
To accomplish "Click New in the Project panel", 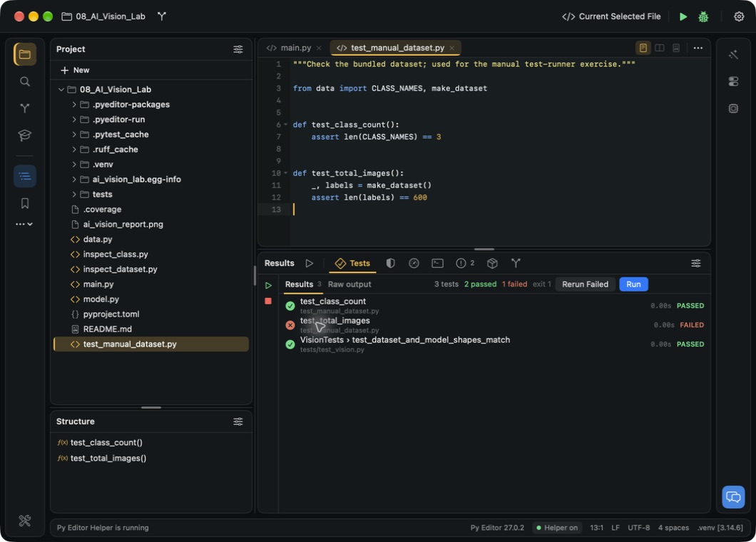I will pos(75,71).
